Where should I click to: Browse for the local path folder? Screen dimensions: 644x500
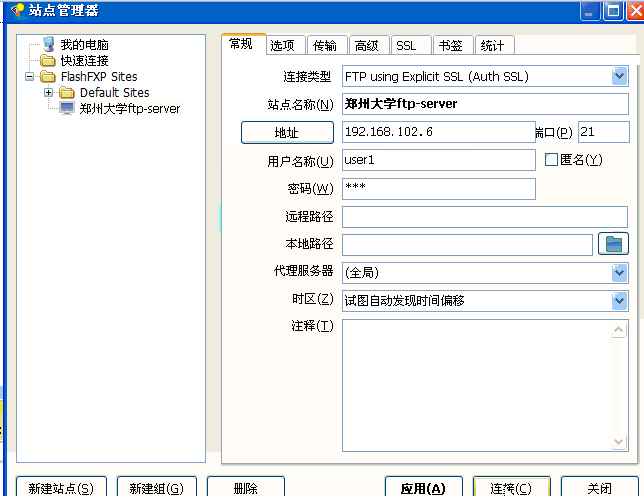[x=613, y=244]
